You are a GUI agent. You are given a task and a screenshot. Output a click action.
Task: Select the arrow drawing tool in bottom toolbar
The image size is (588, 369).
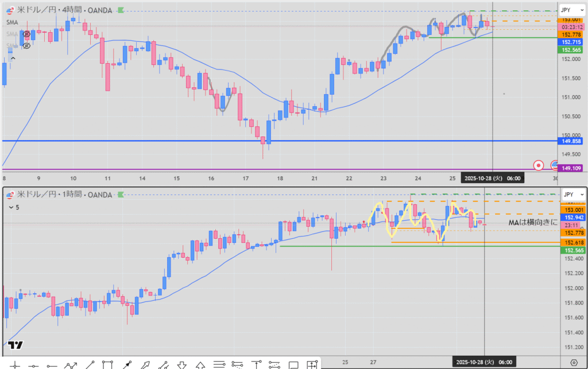[145, 364]
